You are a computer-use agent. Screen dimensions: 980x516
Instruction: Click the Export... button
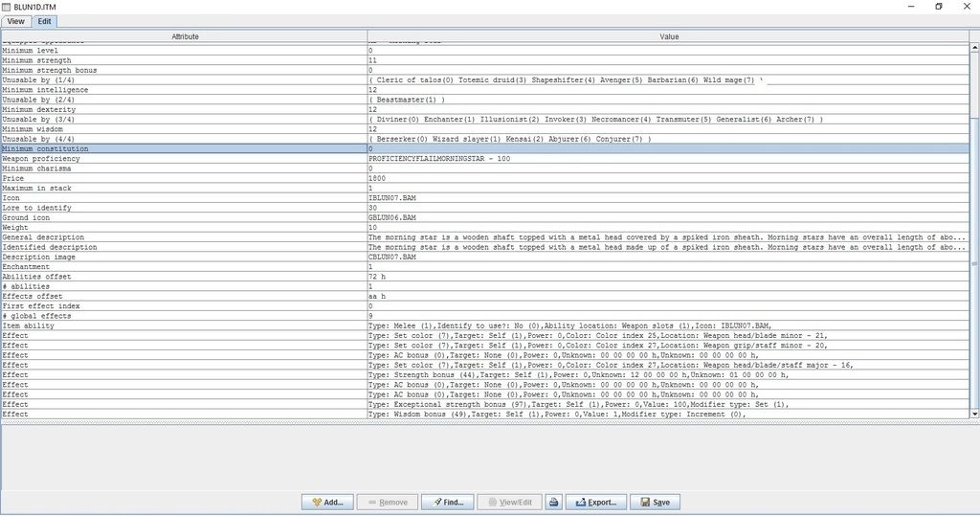(594, 502)
